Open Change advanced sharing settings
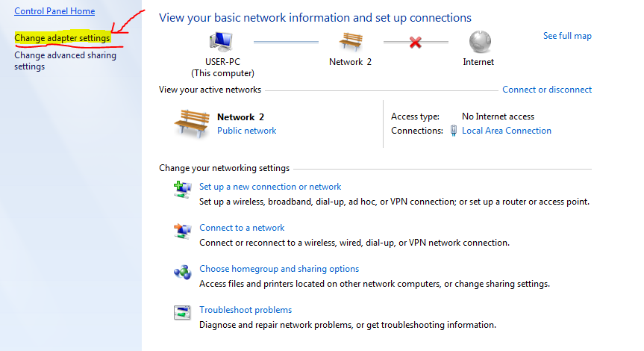Image resolution: width=644 pixels, height=351 pixels. pyautogui.click(x=66, y=60)
